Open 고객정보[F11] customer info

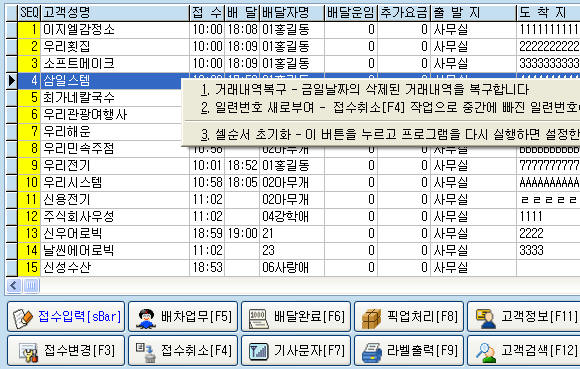click(x=523, y=316)
